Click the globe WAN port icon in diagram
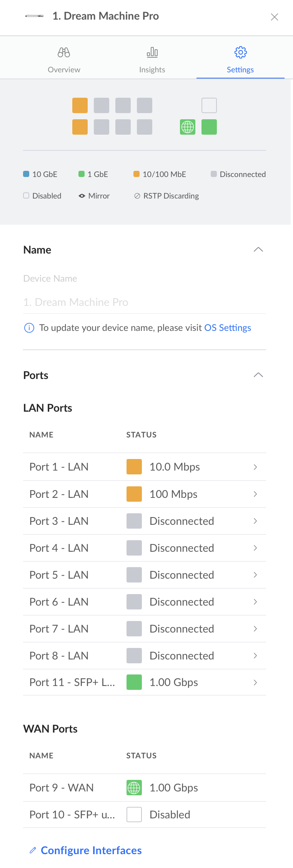Image resolution: width=293 pixels, height=868 pixels. [188, 127]
